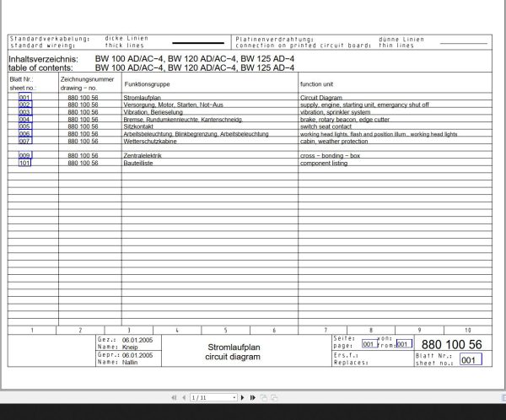506x420 pixels.
Task: Click the large 880 100 56 drawing number
Action: click(451, 344)
